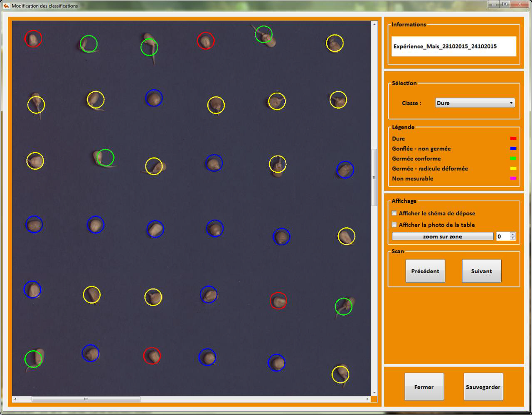Click the application icon in the title bar
Screen dimensions: 532x415
tap(6, 6)
